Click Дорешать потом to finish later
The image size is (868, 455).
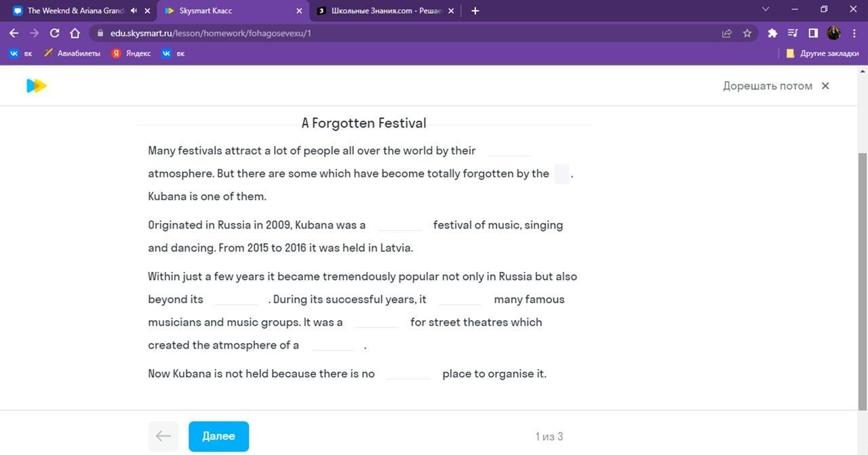tap(767, 85)
